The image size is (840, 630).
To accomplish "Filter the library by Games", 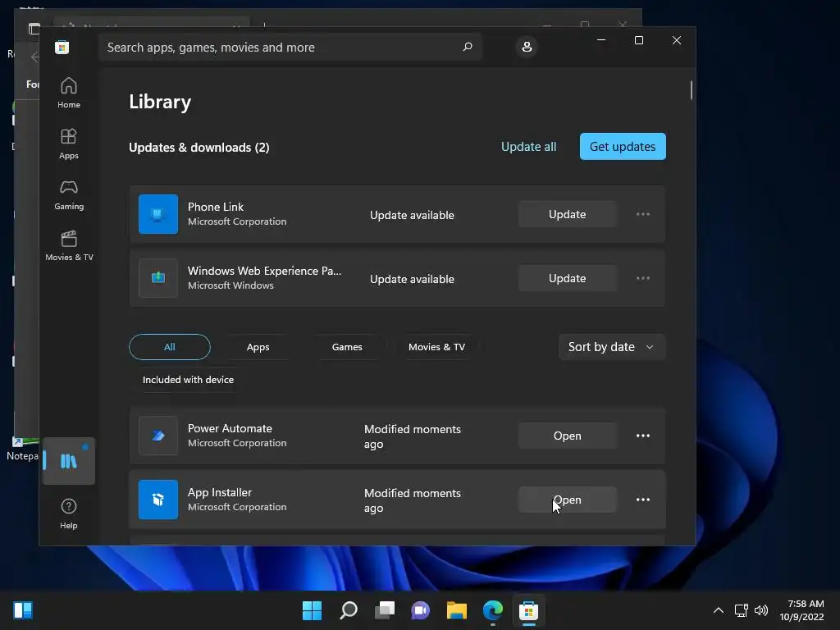I will (347, 347).
